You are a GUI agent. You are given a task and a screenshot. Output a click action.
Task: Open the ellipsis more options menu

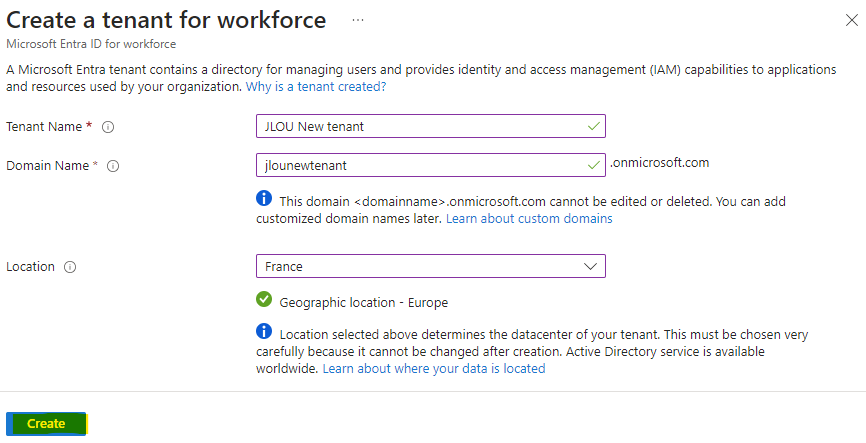click(x=358, y=20)
